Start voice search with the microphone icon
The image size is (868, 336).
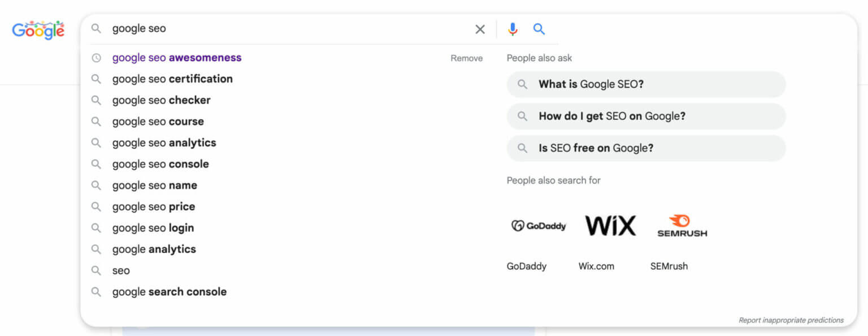513,29
